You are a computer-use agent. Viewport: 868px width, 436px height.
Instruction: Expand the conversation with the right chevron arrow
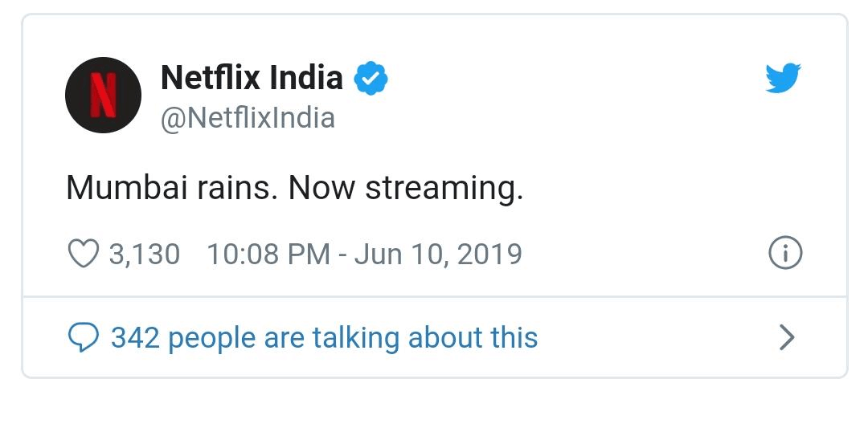click(x=787, y=337)
